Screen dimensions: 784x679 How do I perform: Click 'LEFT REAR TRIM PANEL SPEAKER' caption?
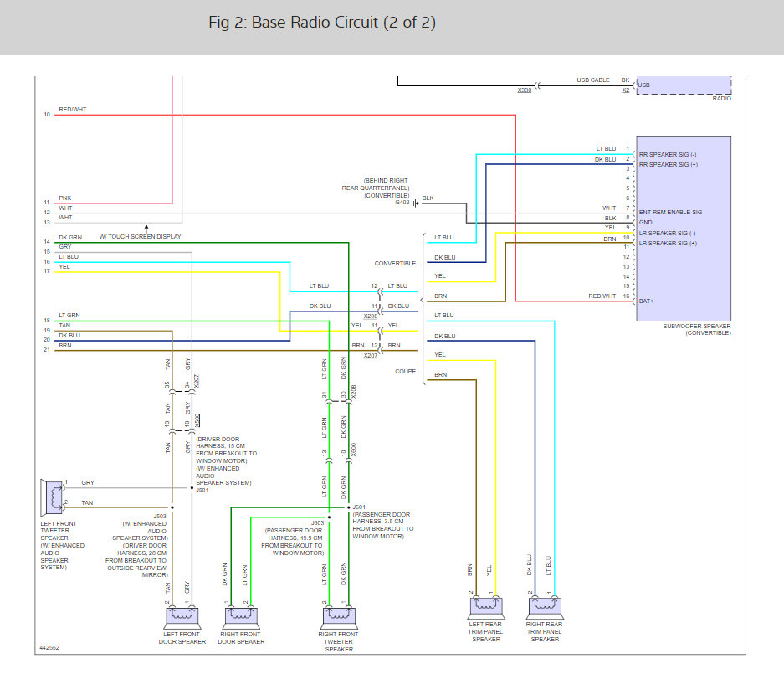[485, 631]
